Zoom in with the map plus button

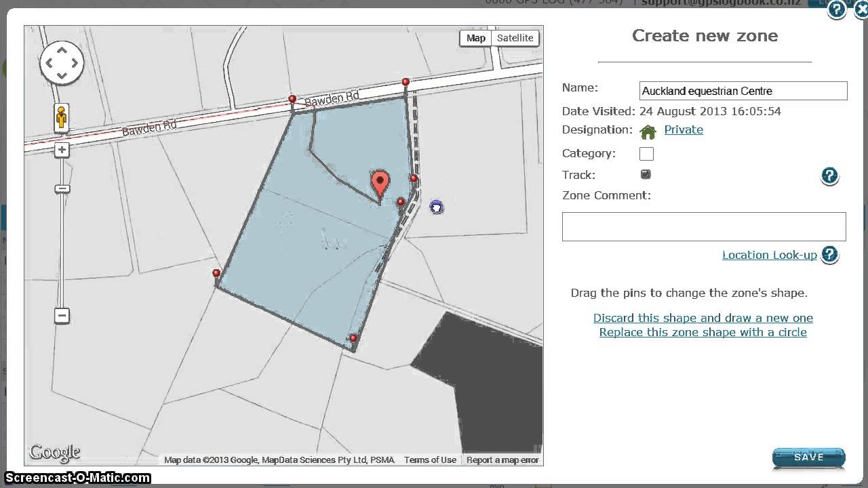point(62,150)
